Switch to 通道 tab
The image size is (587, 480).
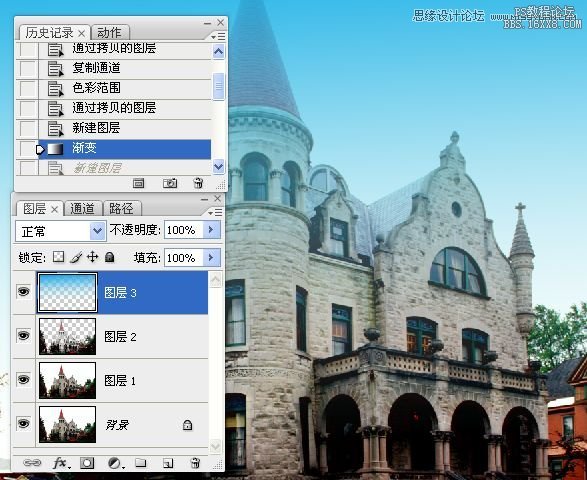pyautogui.click(x=83, y=209)
